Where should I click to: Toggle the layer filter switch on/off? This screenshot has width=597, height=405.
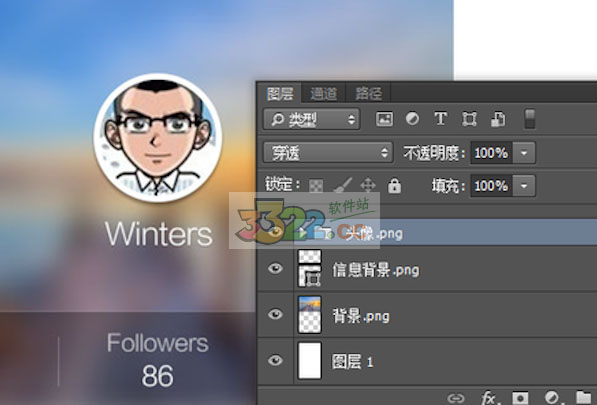point(530,119)
